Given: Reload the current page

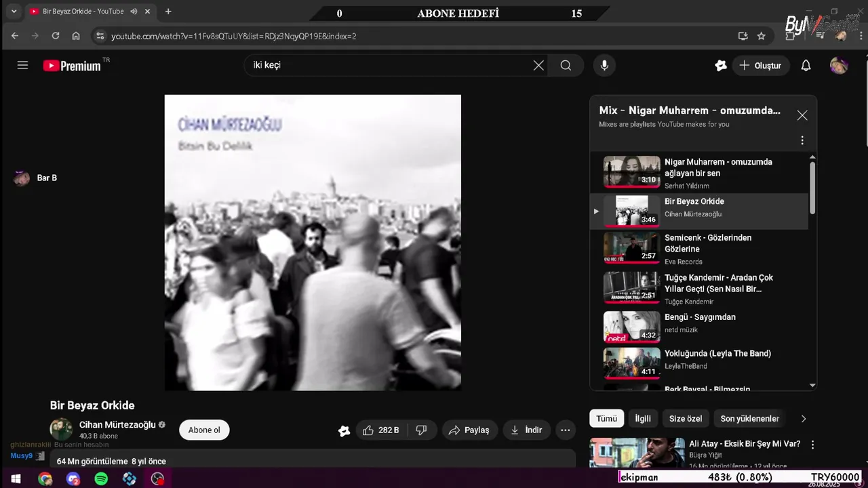Looking at the screenshot, I should tap(56, 36).
